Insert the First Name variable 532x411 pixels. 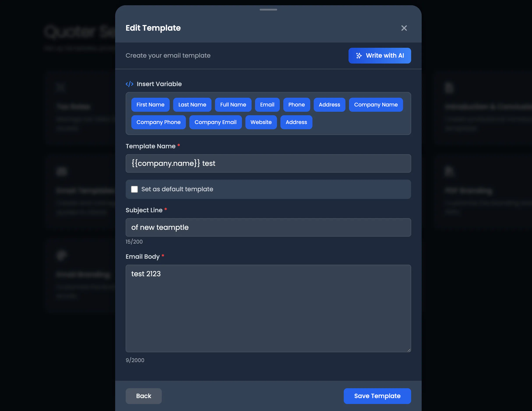(150, 105)
